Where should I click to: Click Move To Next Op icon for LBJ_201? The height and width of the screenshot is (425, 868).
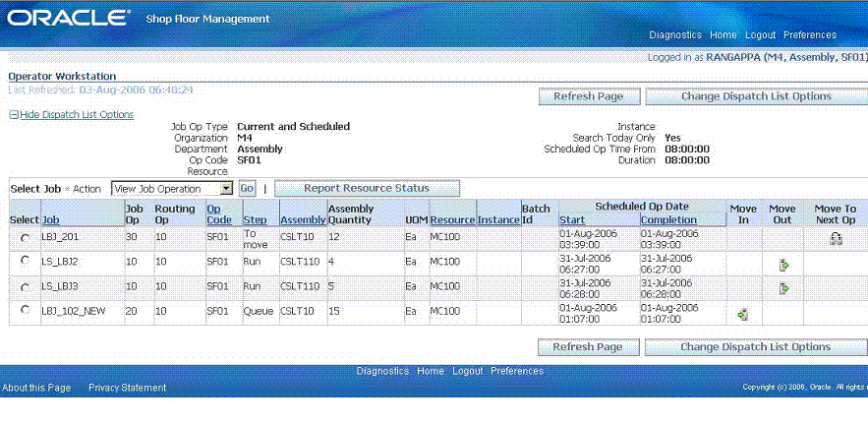[836, 239]
